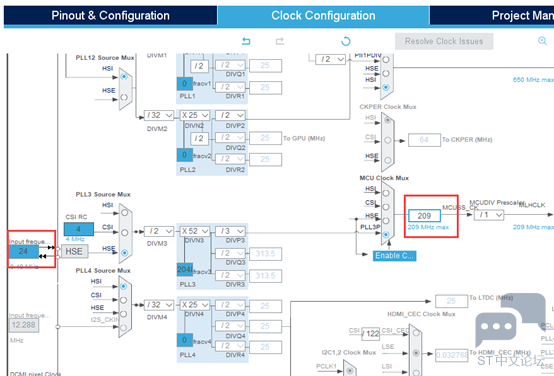Open the DIVM3 /2 dropdown
Viewport: 554px width, 376px height.
pyautogui.click(x=159, y=231)
